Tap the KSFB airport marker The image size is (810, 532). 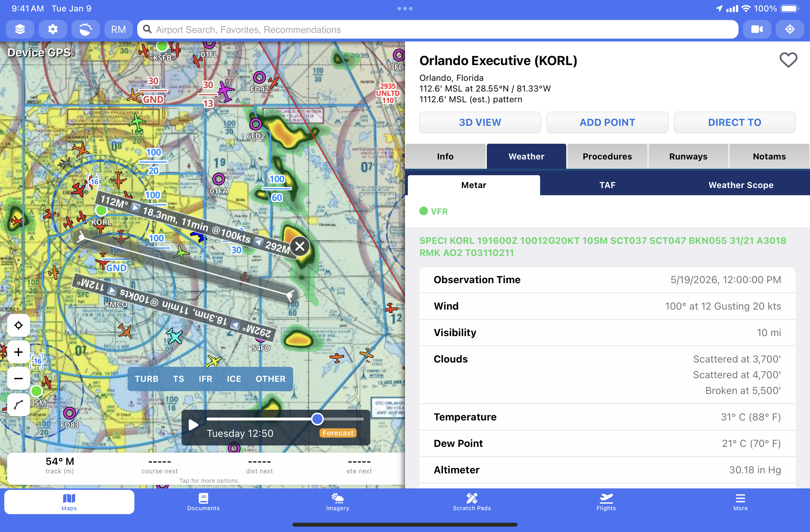(x=162, y=46)
